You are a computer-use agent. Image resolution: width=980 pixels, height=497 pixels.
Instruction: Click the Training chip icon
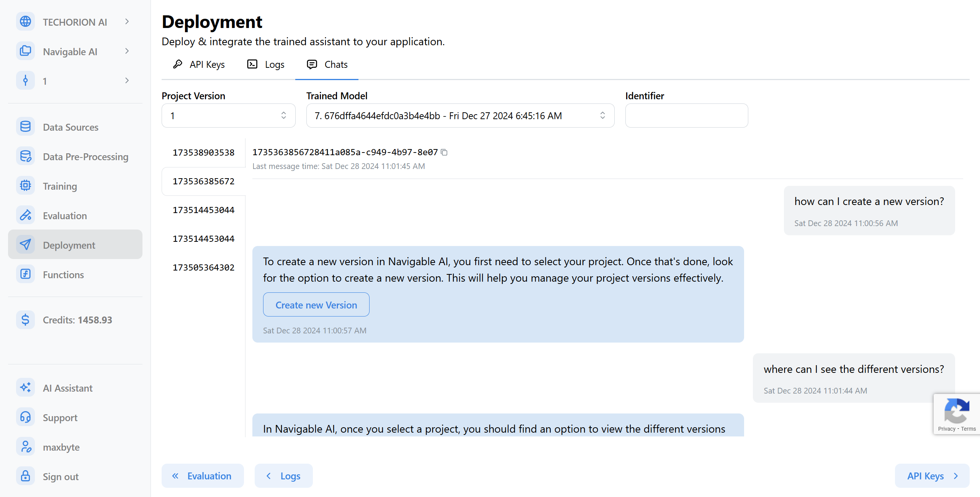pos(25,186)
